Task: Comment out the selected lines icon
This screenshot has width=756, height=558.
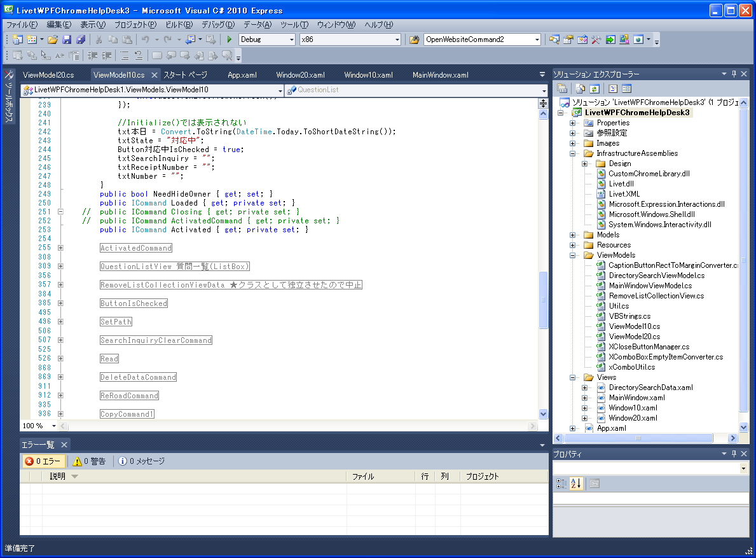Action: [125, 55]
